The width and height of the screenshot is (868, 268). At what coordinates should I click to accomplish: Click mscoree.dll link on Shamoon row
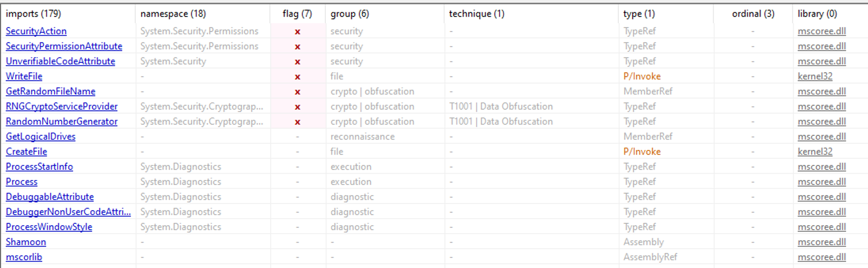click(x=822, y=242)
